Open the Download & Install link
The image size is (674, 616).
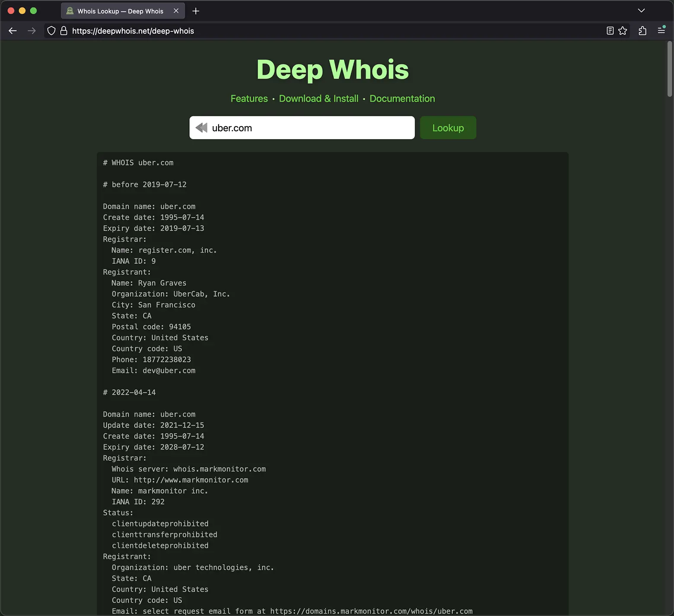[x=318, y=98]
